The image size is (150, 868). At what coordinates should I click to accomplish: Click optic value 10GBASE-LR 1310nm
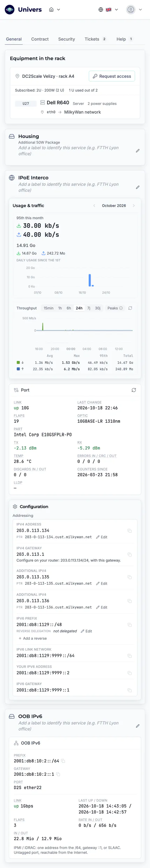pos(99,421)
